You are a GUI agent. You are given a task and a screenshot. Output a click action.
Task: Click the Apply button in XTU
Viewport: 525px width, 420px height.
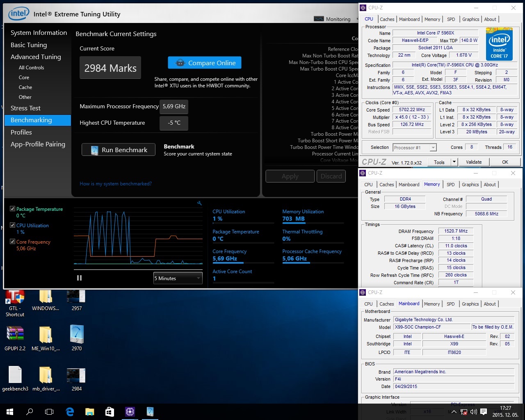290,176
